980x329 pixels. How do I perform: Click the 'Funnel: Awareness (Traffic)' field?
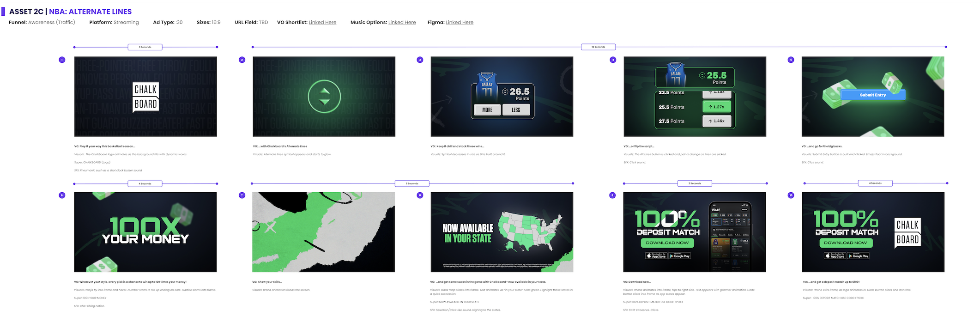coord(42,22)
